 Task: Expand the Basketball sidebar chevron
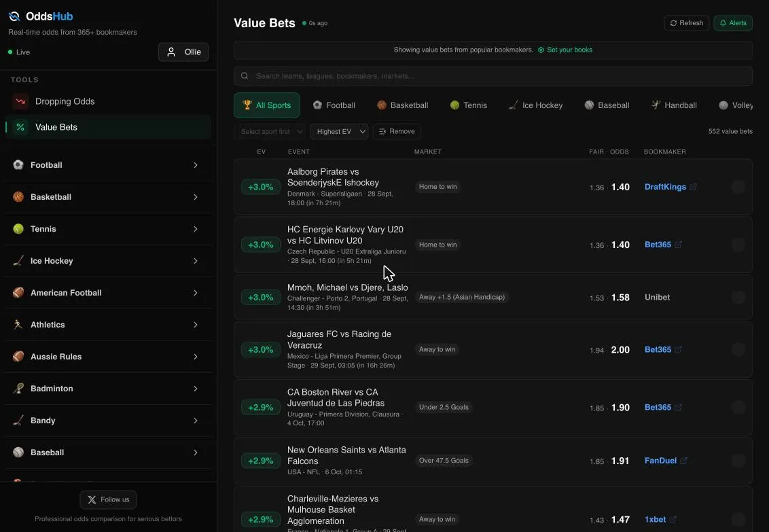tap(196, 197)
